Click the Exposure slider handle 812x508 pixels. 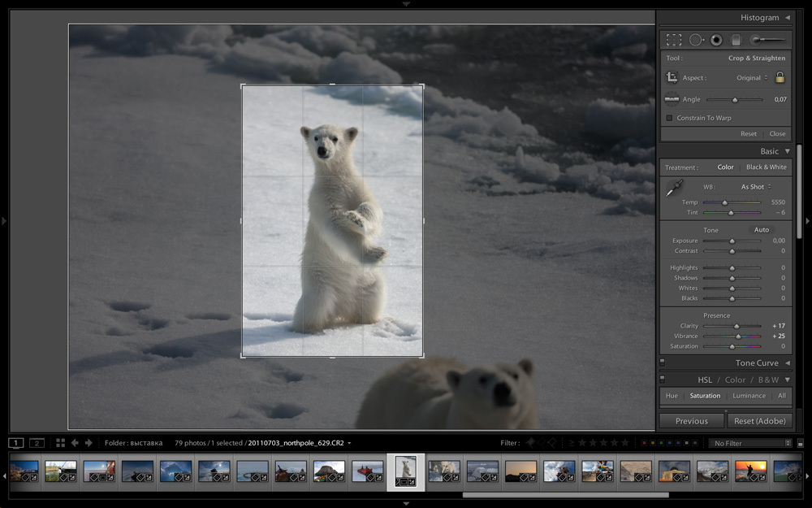point(732,241)
